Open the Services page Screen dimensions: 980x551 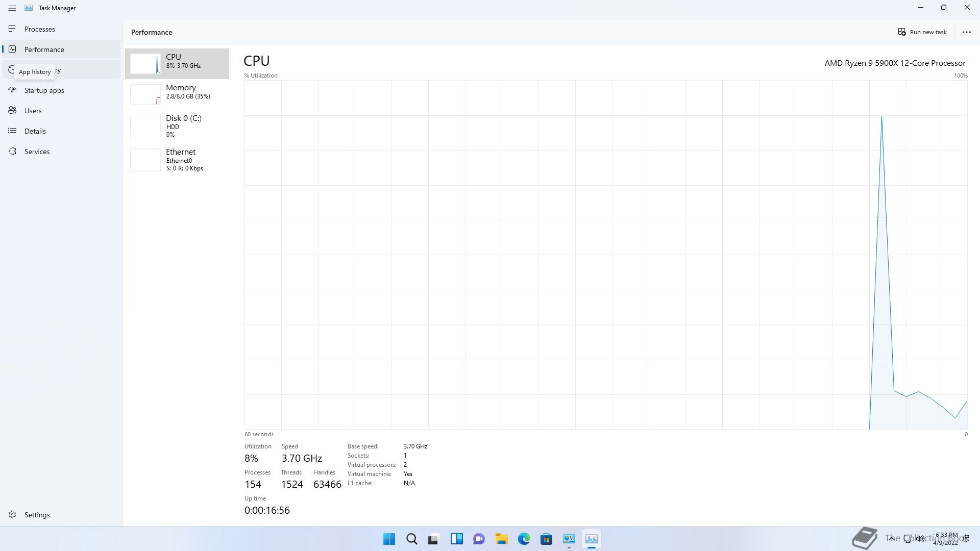tap(61, 152)
